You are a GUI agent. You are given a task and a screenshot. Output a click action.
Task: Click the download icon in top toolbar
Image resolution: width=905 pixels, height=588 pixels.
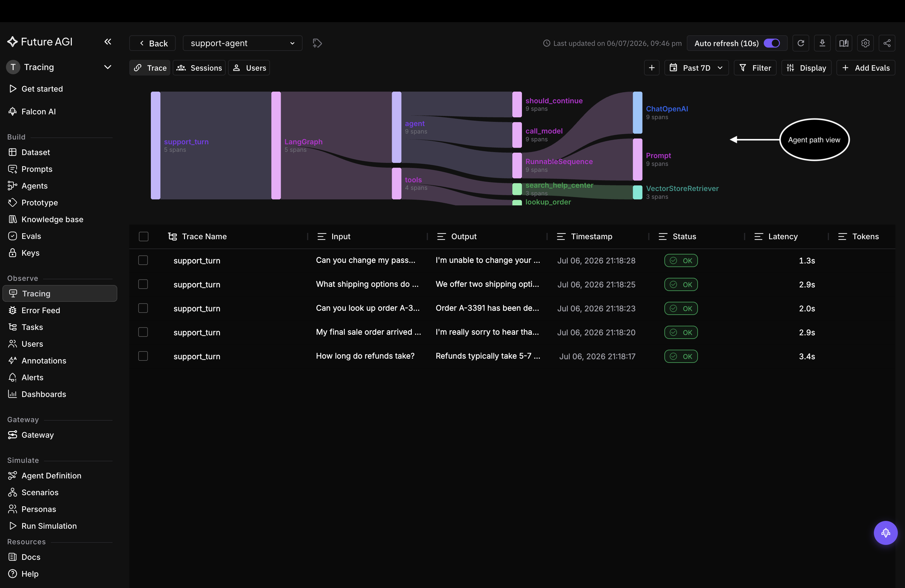coord(822,43)
